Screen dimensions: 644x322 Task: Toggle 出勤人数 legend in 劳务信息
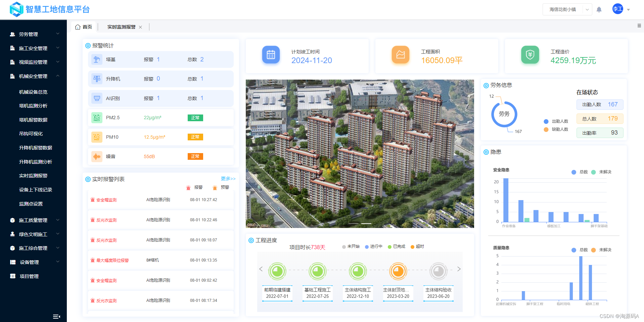coord(556,121)
